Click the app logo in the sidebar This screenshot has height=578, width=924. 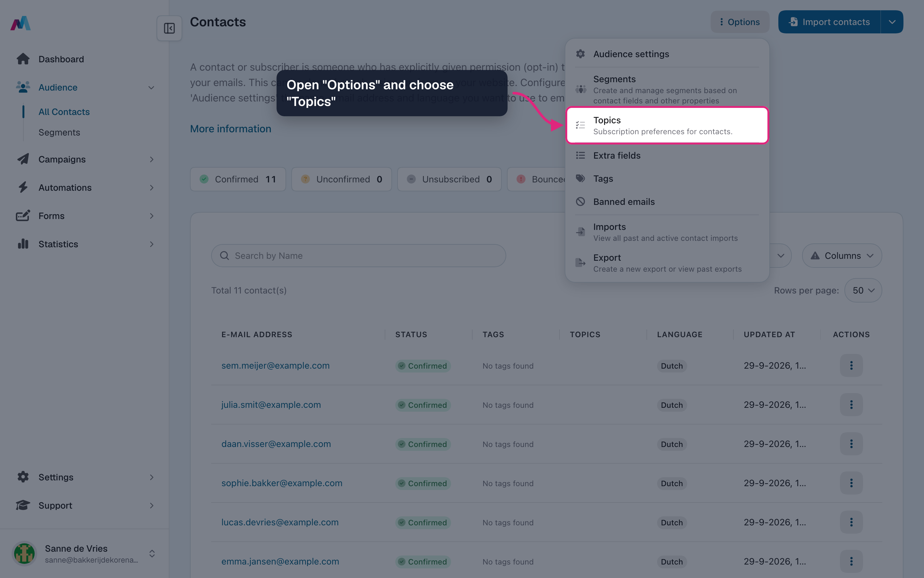21,23
